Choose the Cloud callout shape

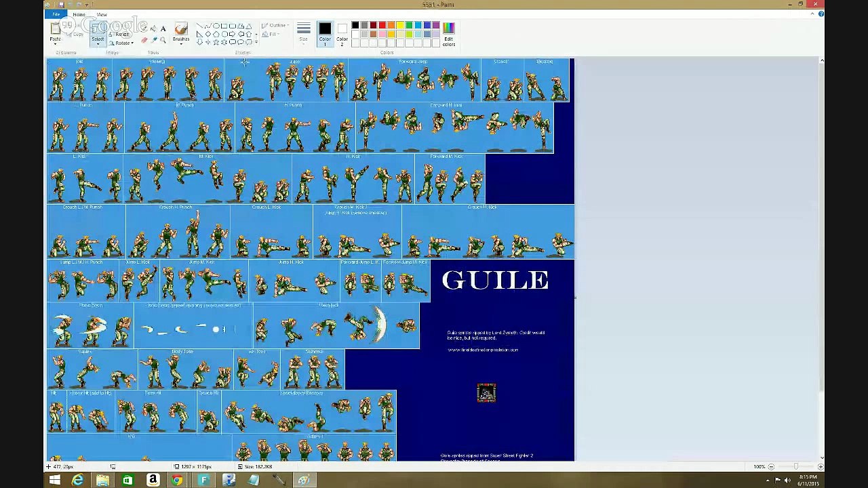[249, 42]
